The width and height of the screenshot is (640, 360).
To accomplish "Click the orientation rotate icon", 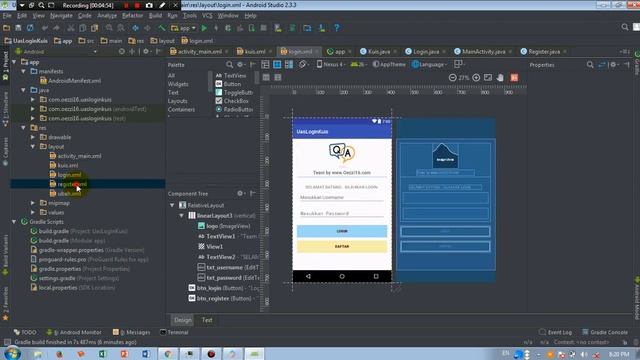I will tap(303, 64).
